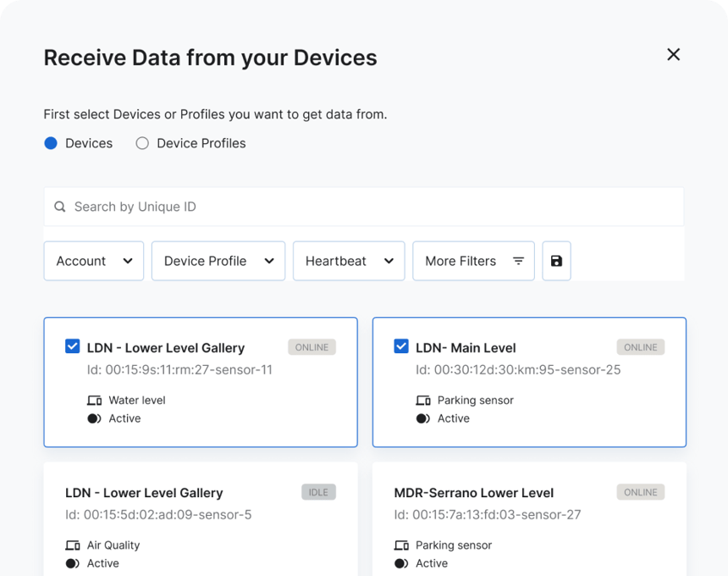The image size is (728, 576).
Task: Click the Water level label
Action: click(x=137, y=401)
